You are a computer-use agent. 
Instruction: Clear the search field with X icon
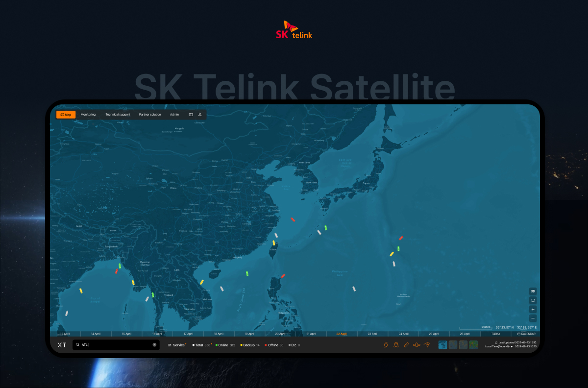pos(154,345)
